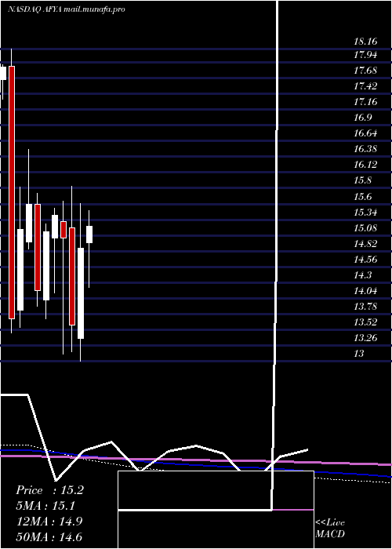Click the 15.8 price axis label
392x549 pixels.
coord(362,180)
